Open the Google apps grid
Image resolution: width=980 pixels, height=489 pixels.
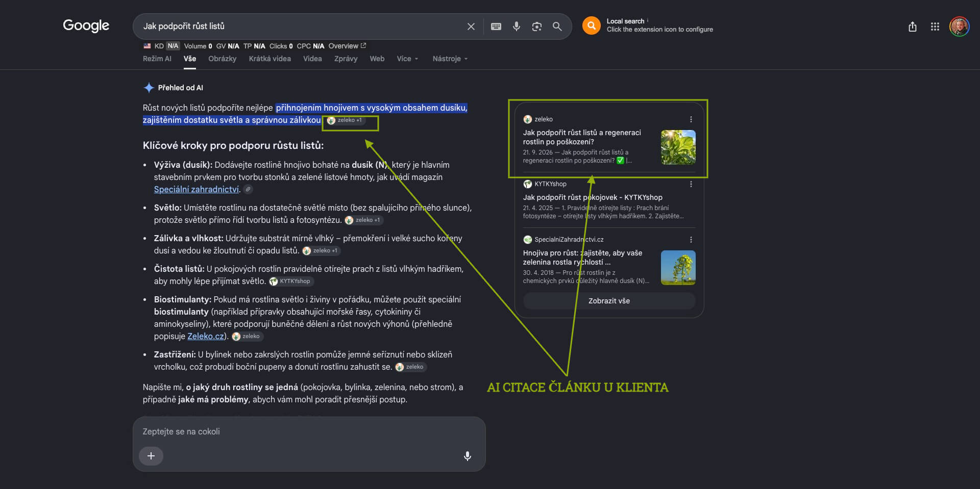[935, 27]
